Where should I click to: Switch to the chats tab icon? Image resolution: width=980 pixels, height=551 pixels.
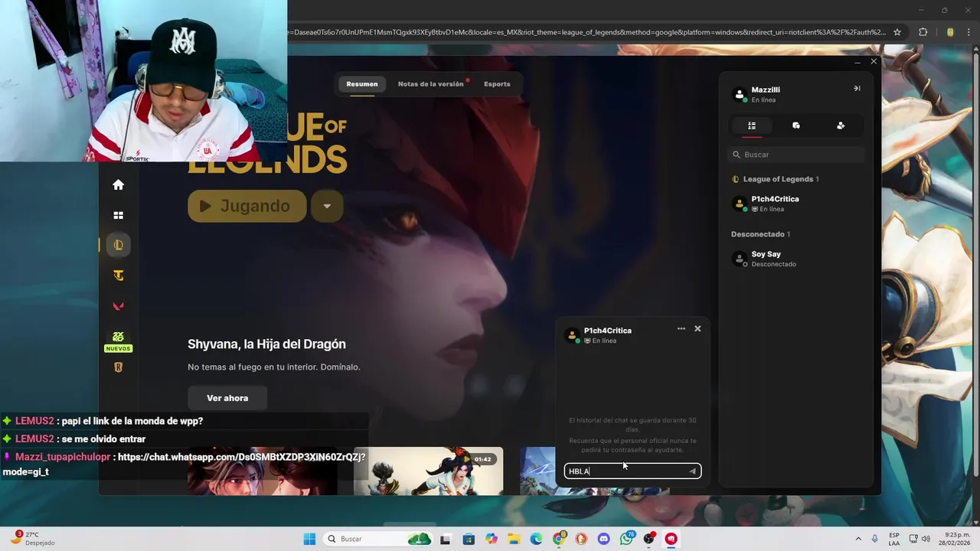coord(796,126)
